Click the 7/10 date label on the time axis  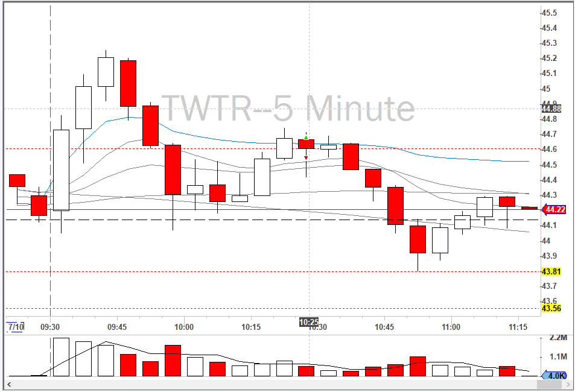tap(16, 327)
